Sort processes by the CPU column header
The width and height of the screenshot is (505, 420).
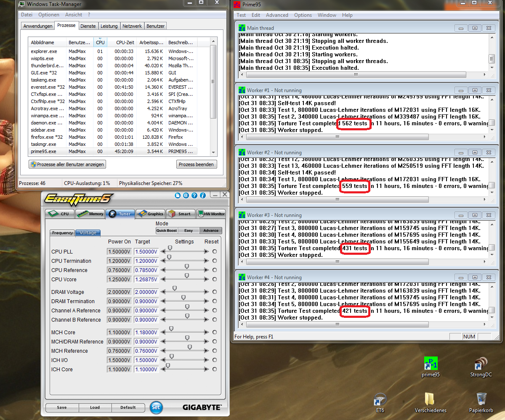(x=100, y=42)
